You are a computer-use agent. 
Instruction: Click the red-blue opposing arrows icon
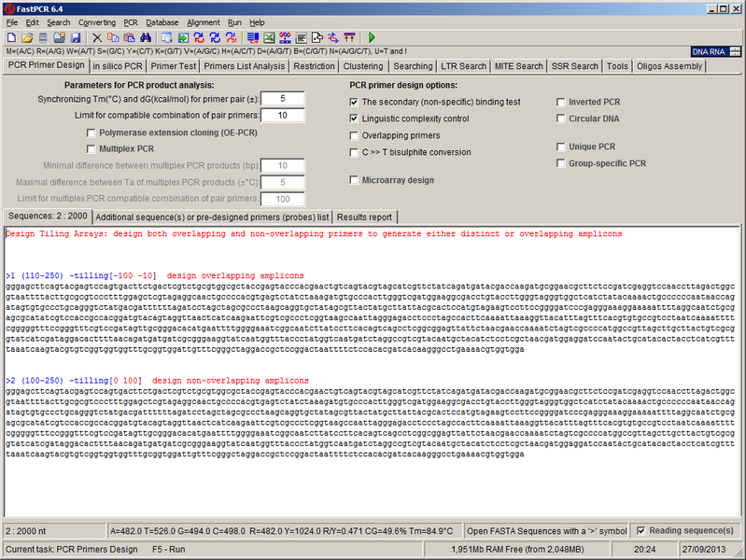click(x=333, y=37)
